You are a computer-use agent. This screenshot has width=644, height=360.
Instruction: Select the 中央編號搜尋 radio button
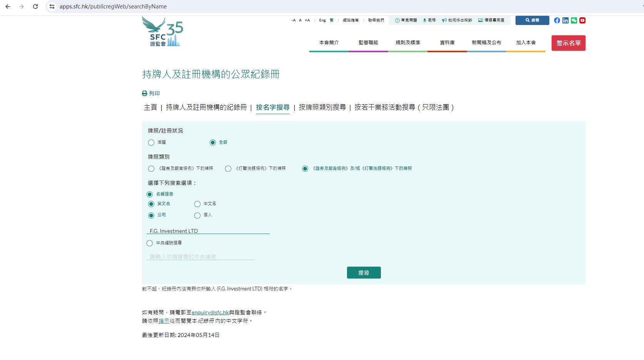(x=150, y=243)
